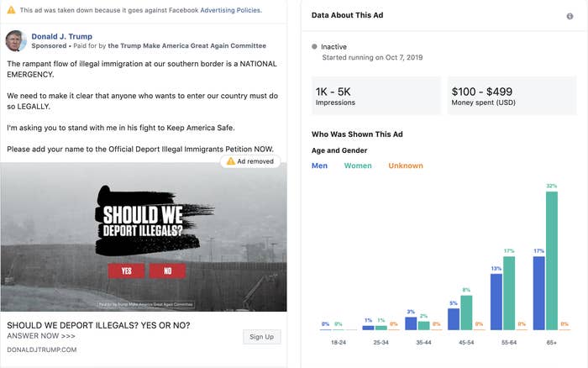588x368 pixels.
Task: Click the Ad removed warning badge
Action: (250, 161)
